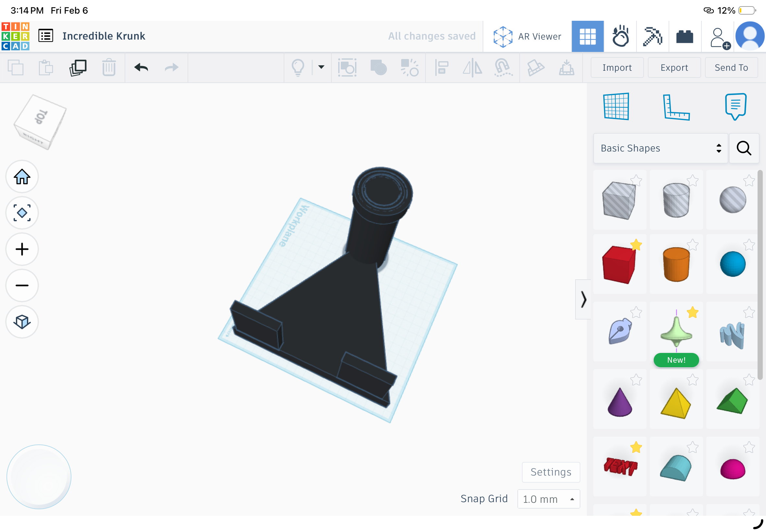The image size is (766, 532).
Task: Switch to Sim Lab view
Action: [620, 36]
